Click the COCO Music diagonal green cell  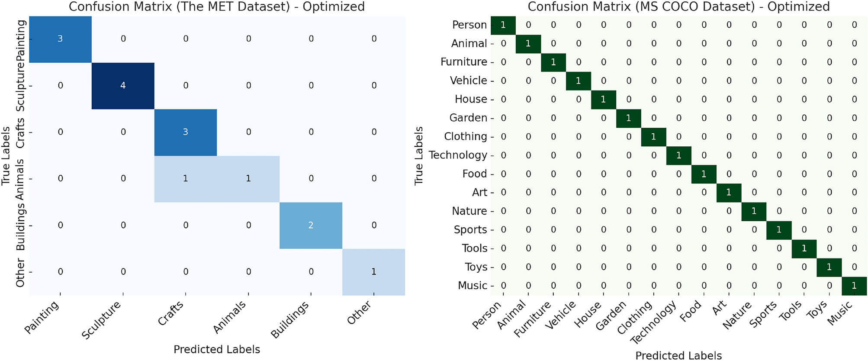click(854, 286)
